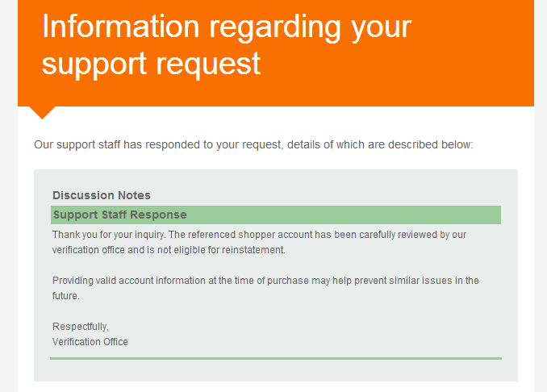Click the "Thank you for your inquiry" line
The image size is (547, 392).
pyautogui.click(x=259, y=235)
